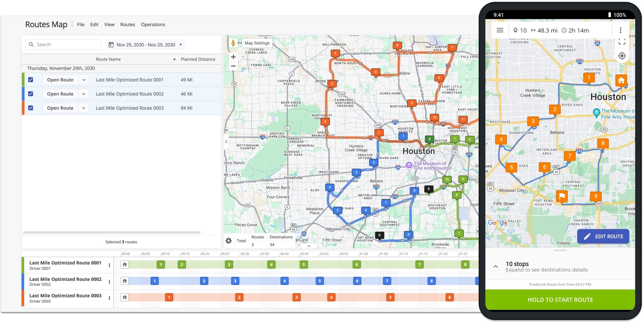
Task: Select stop 1 on Route 0003 timeline
Action: coord(169,298)
